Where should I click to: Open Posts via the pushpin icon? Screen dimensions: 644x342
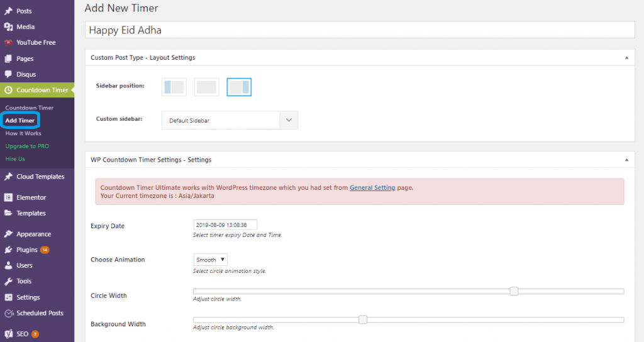[8, 11]
